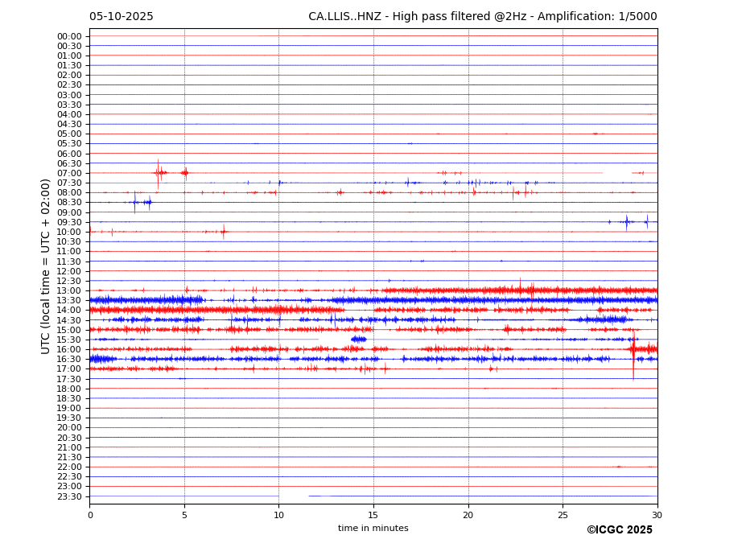Select the 23:30 time row label

click(69, 496)
